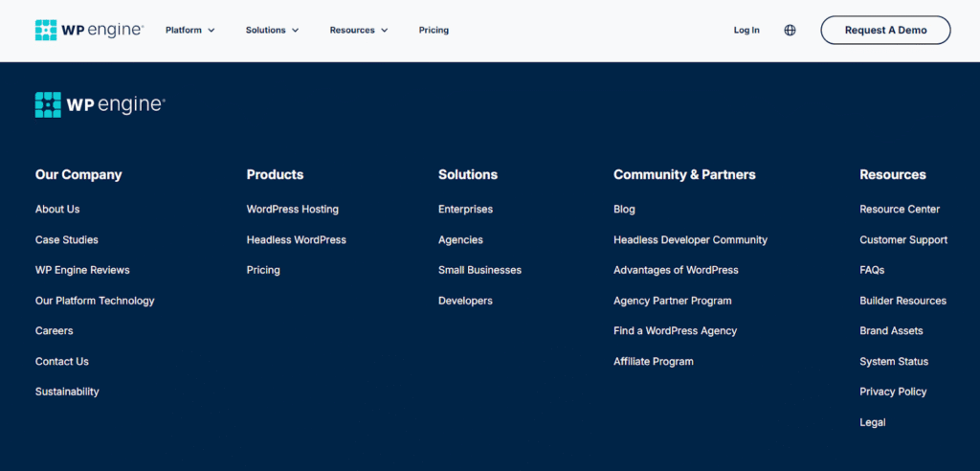Image resolution: width=980 pixels, height=471 pixels.
Task: Open the Affiliate Program link
Action: coord(653,362)
